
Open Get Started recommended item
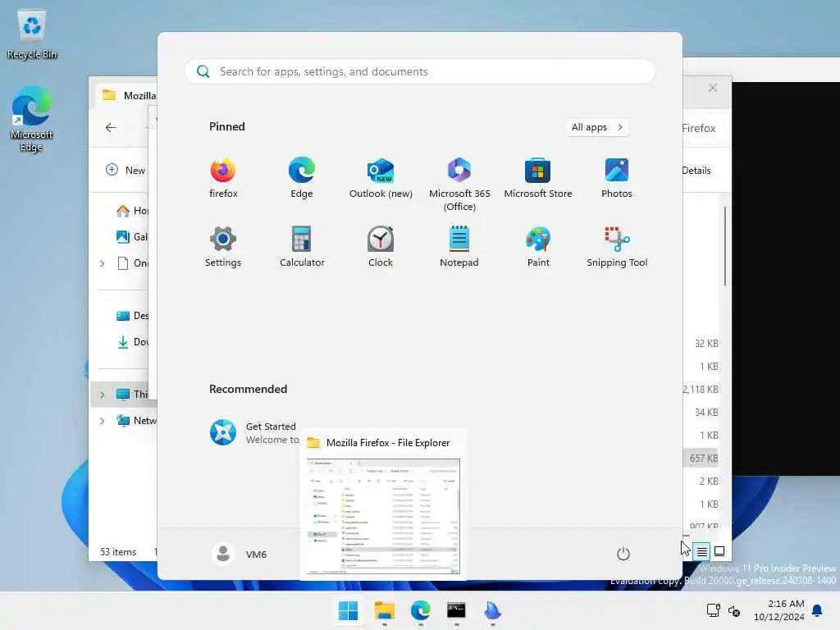[x=254, y=433]
